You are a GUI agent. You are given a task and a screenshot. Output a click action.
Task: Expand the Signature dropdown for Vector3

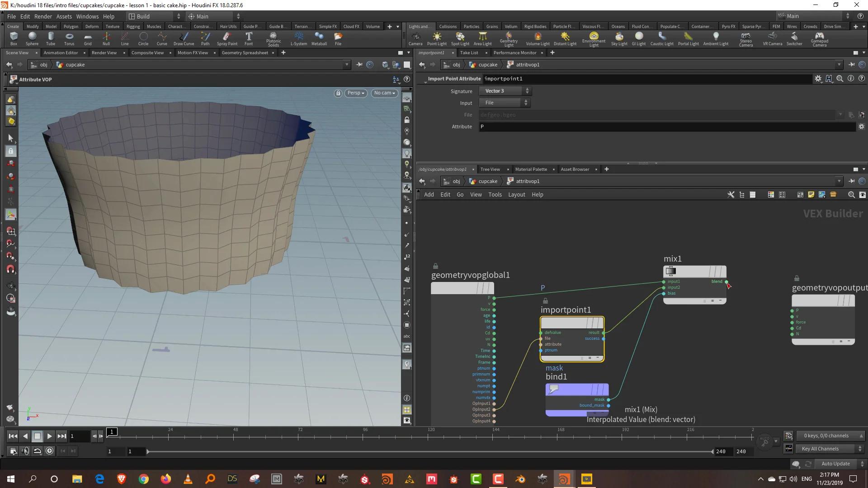527,90
